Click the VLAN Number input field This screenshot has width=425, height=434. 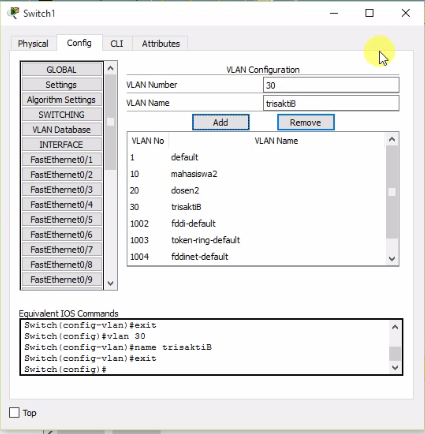tap(331, 85)
